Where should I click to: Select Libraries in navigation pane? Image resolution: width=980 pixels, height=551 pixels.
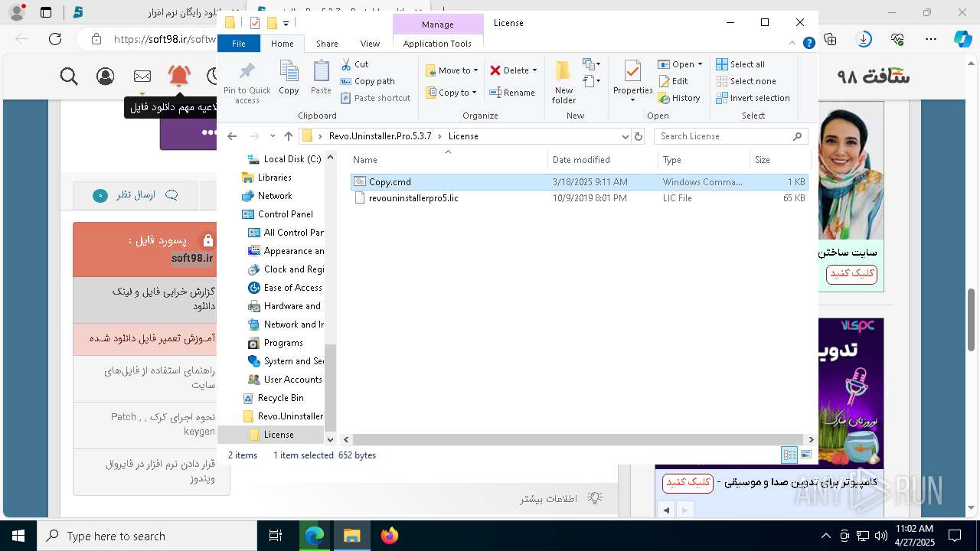[x=274, y=178]
